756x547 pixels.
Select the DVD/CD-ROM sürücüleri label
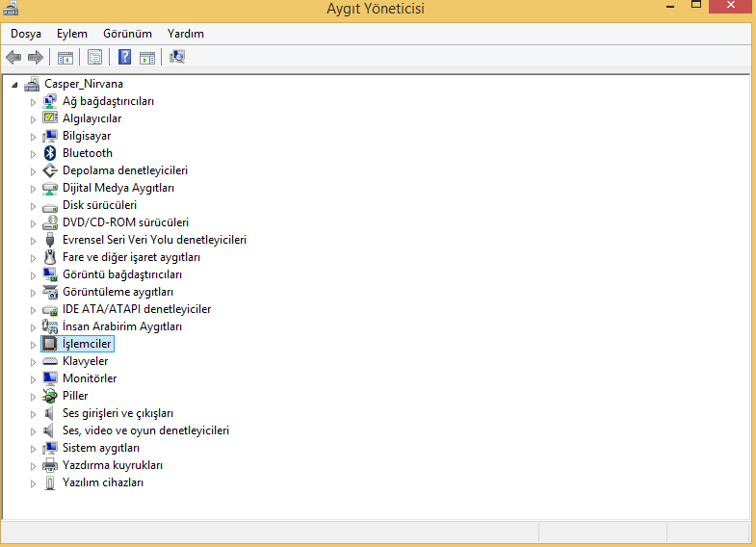coord(125,222)
